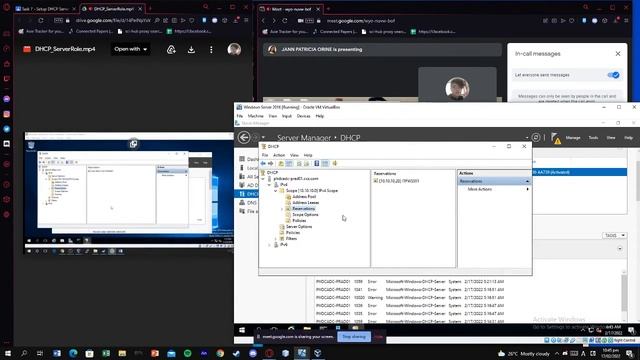Collapse the Scope [10.10.10.0] tree node
Viewport: 640px width, 360px height.
(x=276, y=191)
